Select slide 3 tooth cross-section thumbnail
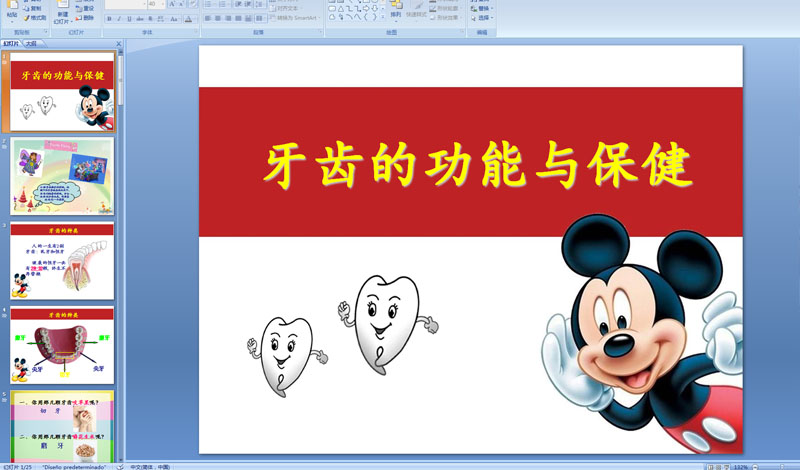 coord(62,261)
